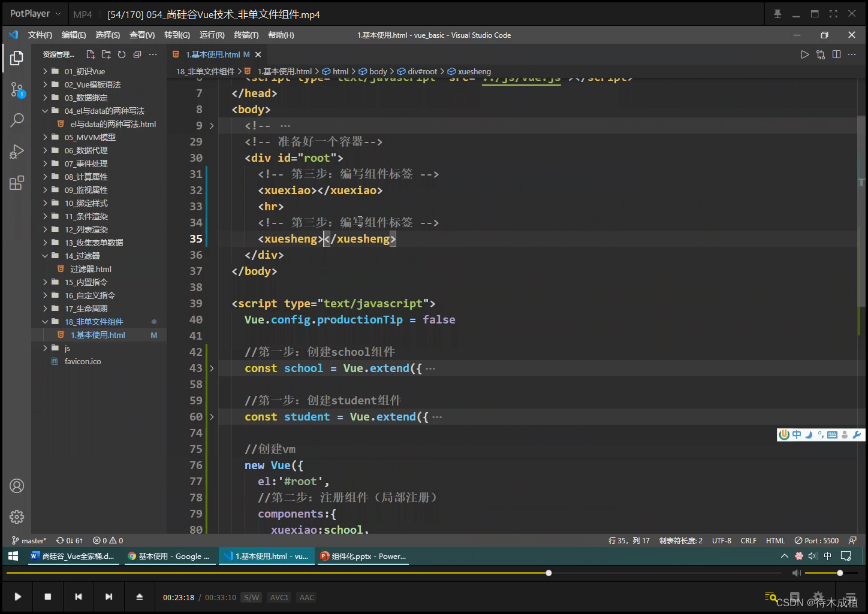Toggle IME moon half-width icon
This screenshot has height=614, width=868.
pyautogui.click(x=809, y=435)
